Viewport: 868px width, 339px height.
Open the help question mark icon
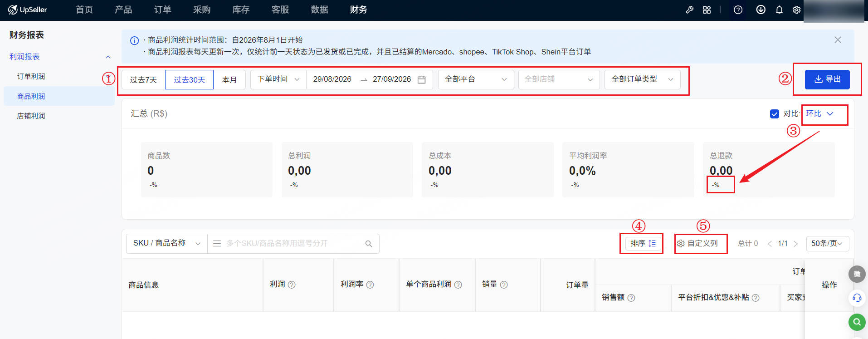[738, 10]
